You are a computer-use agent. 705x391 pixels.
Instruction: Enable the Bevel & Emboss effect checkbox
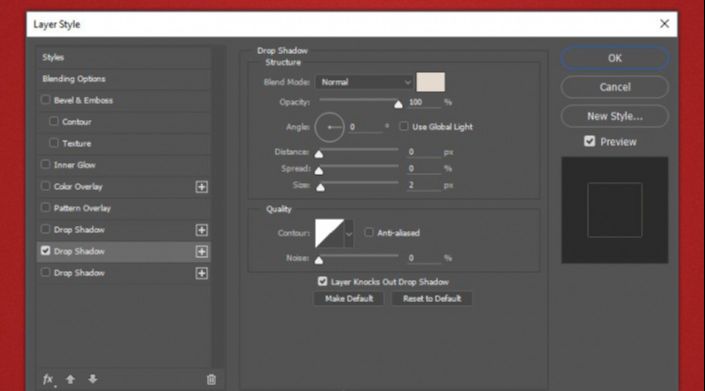pos(45,100)
